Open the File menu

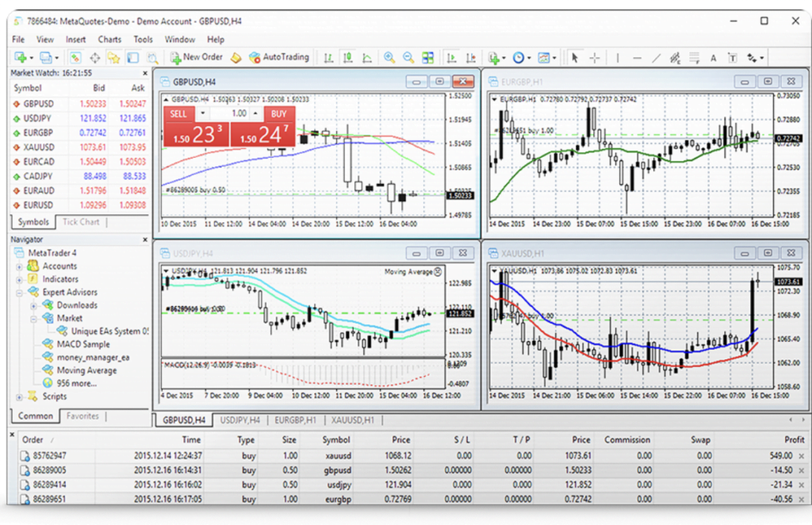18,40
